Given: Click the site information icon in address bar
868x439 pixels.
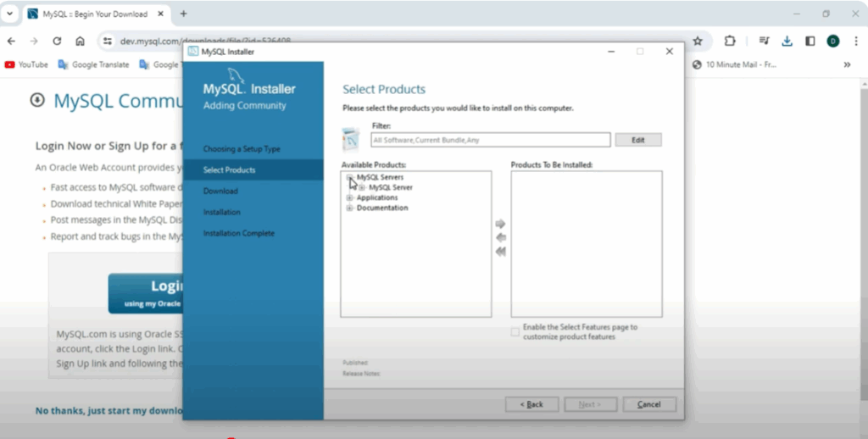Looking at the screenshot, I should tap(108, 41).
